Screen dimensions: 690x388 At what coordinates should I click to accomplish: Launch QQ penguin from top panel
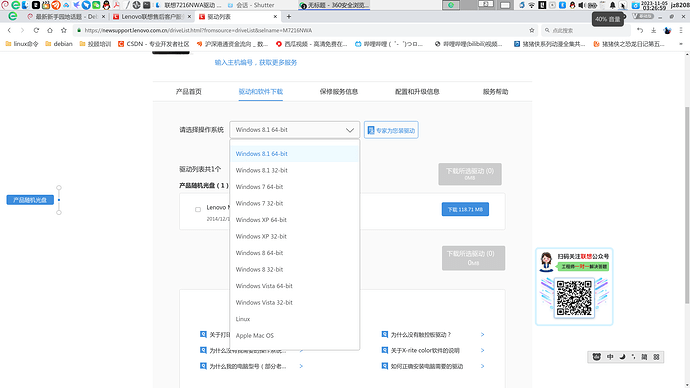point(106,5)
